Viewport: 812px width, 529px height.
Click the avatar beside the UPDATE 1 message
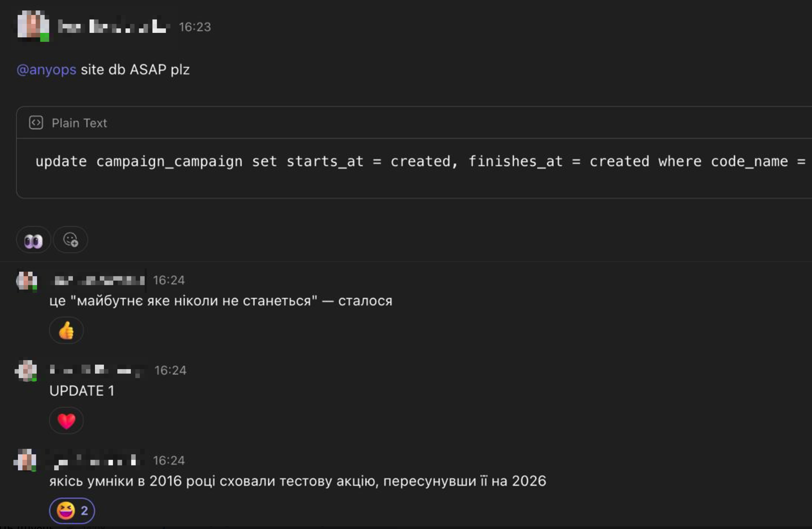click(26, 371)
